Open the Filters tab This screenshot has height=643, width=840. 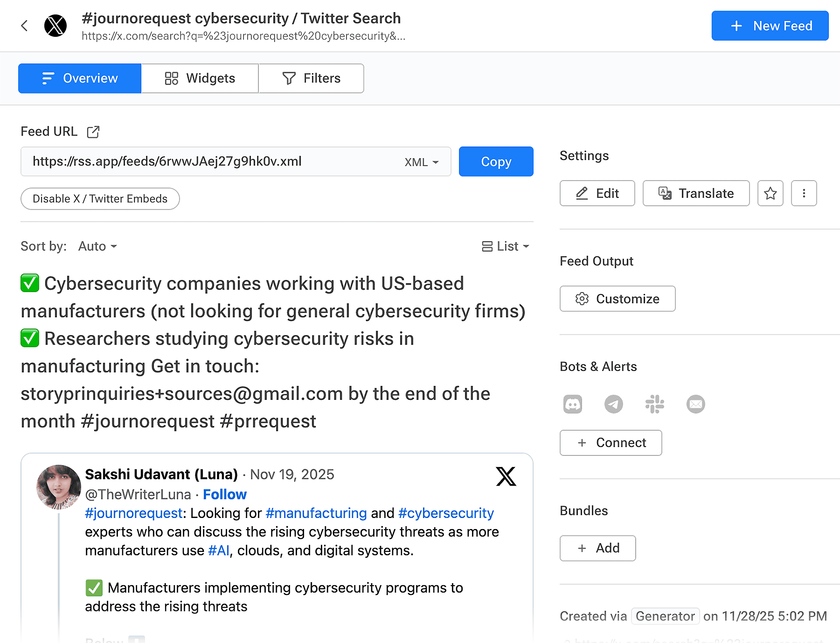pyautogui.click(x=311, y=78)
